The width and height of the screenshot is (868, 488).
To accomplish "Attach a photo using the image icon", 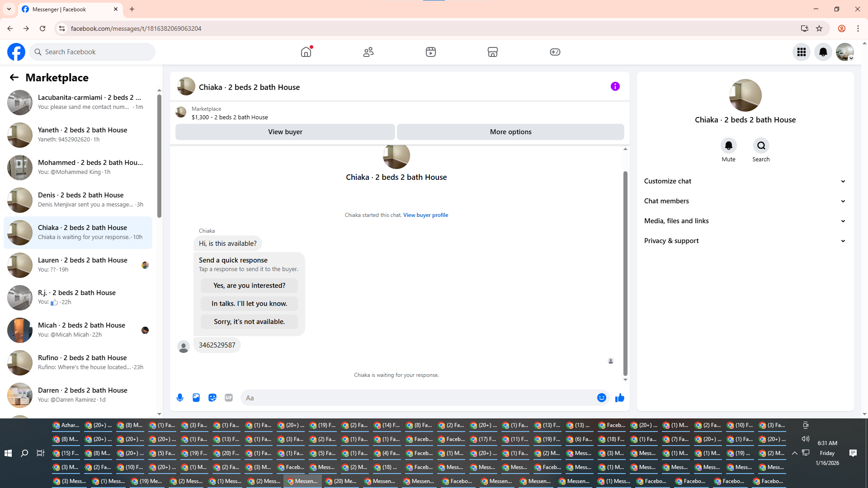I will [196, 398].
